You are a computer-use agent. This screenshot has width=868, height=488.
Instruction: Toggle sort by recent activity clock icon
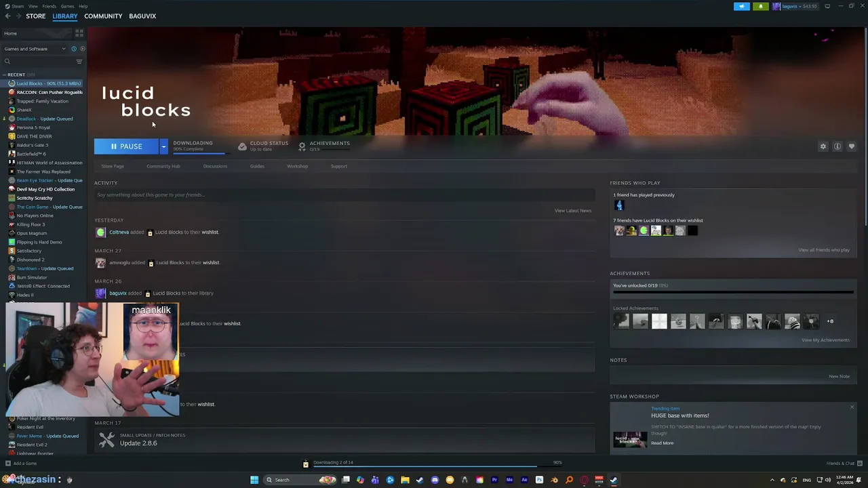tap(74, 49)
